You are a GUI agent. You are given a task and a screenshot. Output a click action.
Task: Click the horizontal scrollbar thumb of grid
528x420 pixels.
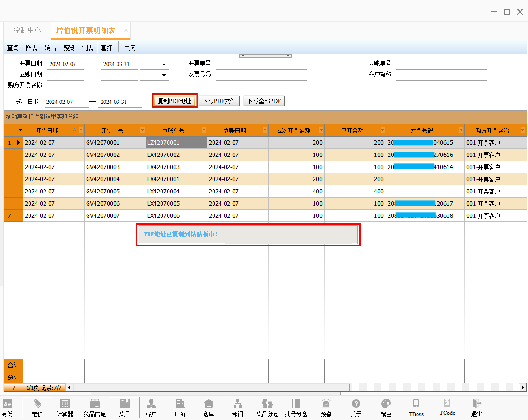pos(212,387)
